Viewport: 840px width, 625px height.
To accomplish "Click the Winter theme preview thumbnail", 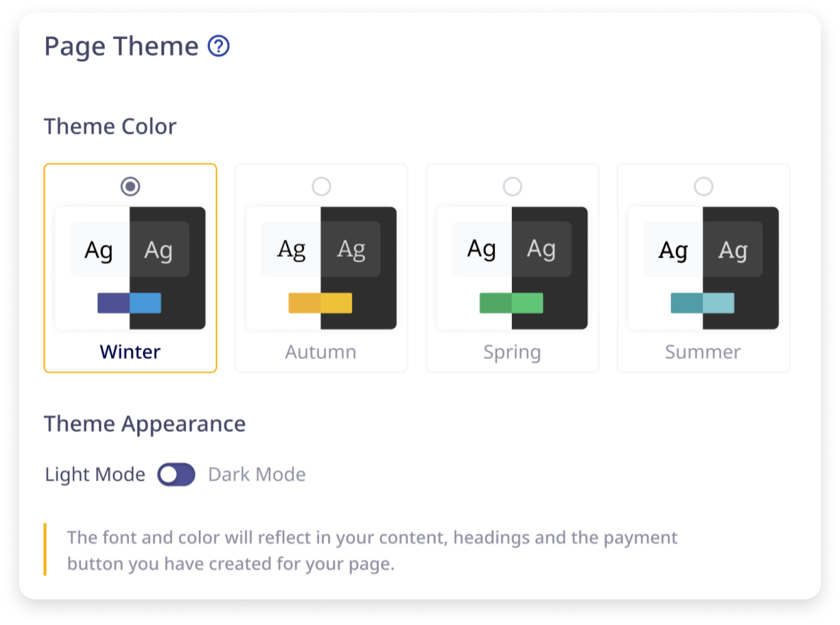I will [x=129, y=267].
